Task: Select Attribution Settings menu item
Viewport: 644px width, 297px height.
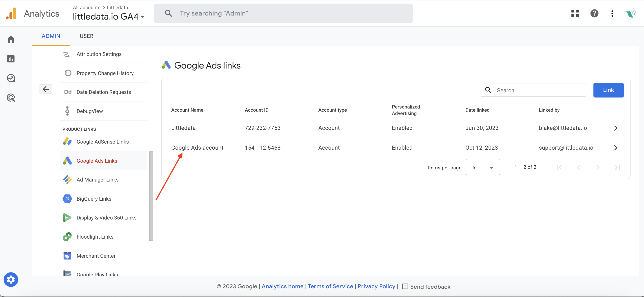Action: [x=104, y=54]
